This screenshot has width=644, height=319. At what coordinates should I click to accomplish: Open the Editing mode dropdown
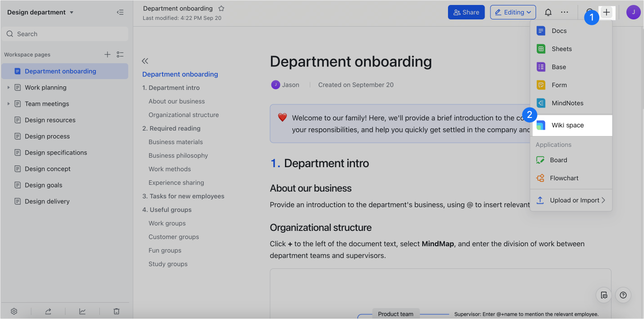513,12
